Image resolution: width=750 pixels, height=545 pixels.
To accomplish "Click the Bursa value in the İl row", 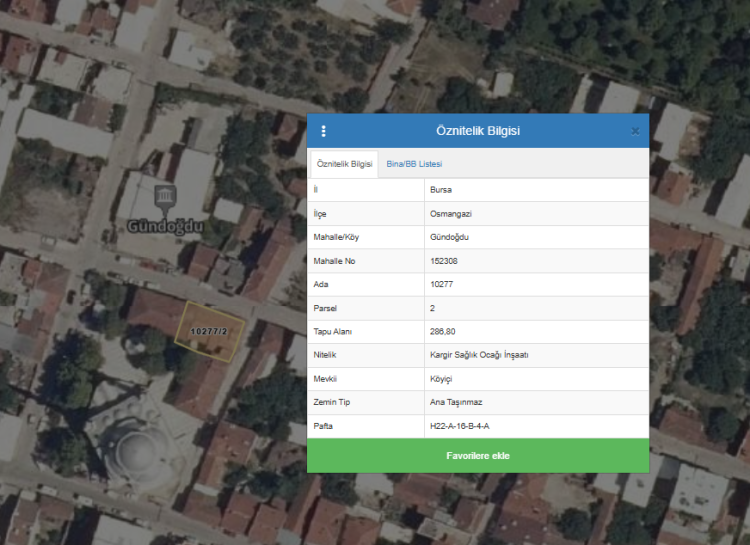I will point(440,189).
